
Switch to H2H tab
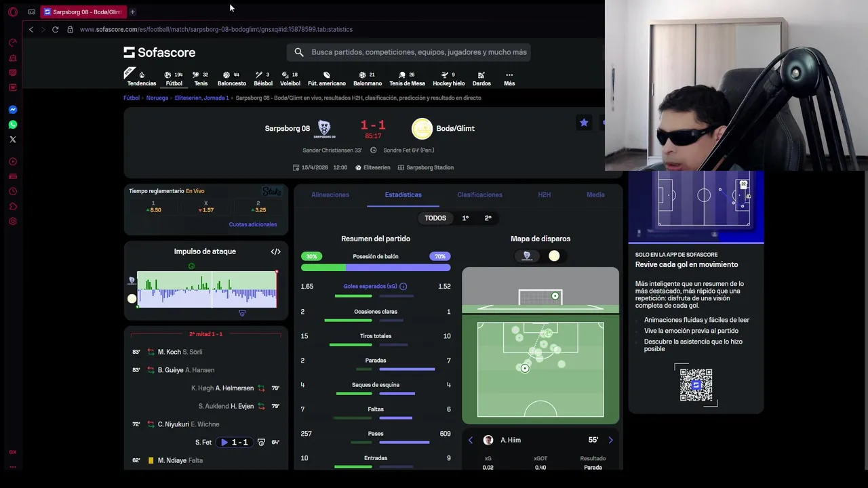click(544, 195)
